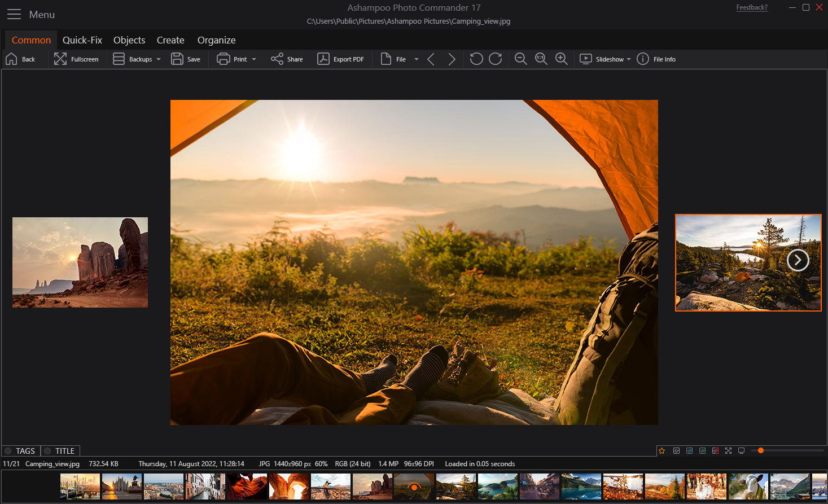Rotate the image counter-clockwise

click(x=476, y=59)
